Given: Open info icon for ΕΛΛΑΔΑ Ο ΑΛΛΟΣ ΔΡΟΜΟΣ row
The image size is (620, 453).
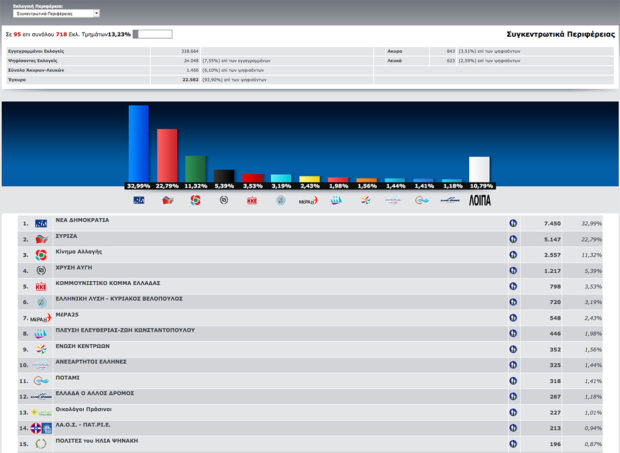Looking at the screenshot, I should coord(513,396).
